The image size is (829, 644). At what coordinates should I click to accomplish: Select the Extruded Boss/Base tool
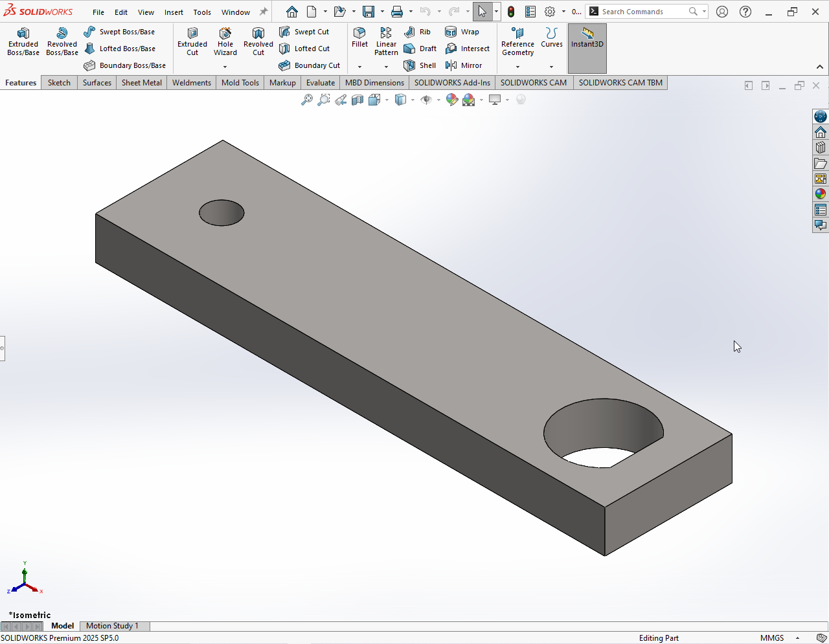click(23, 41)
